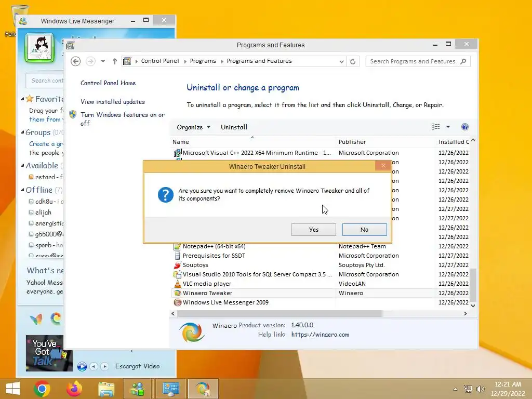Viewport: 532px width, 399px height.
Task: Launch Google Chrome from taskbar
Action: pyautogui.click(x=42, y=389)
